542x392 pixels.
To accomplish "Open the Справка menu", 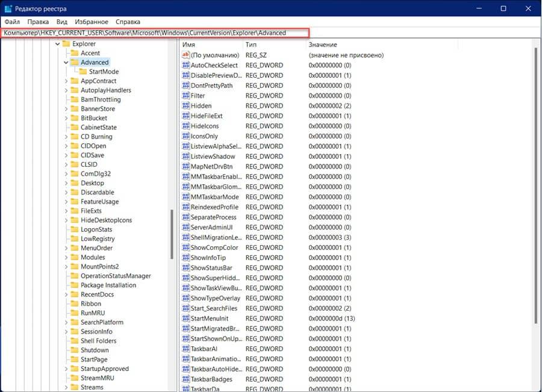I will tap(128, 22).
